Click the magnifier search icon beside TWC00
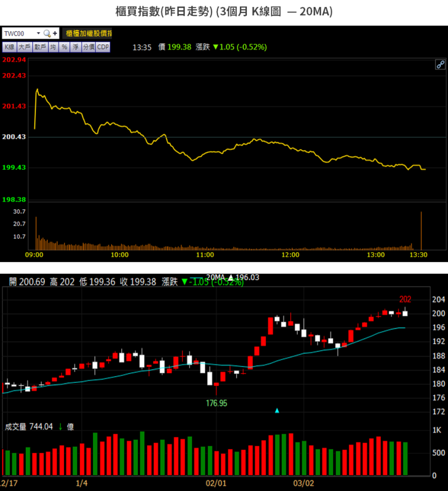The width and height of the screenshot is (448, 491). 47,33
